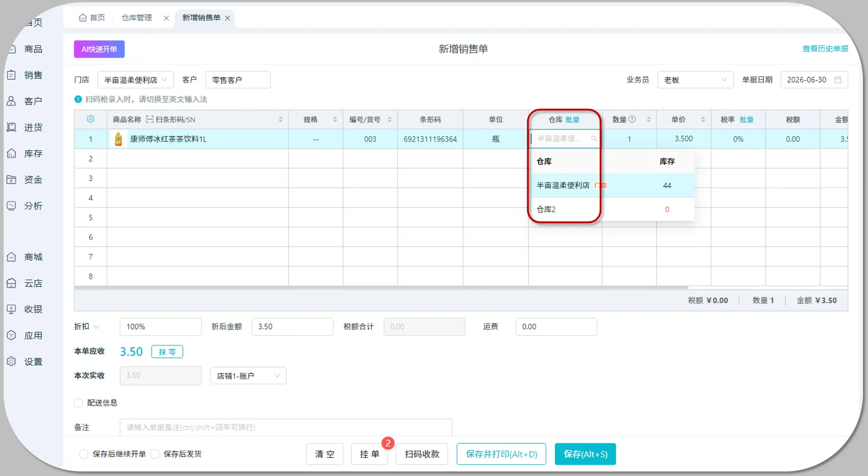
Task: Select 仓库2 from the warehouse list
Action: (x=612, y=209)
